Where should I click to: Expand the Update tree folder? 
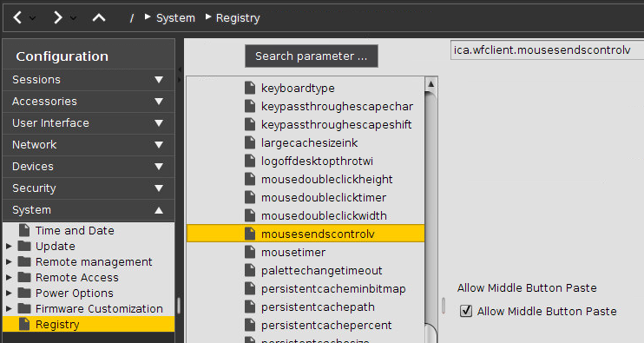pos(9,246)
